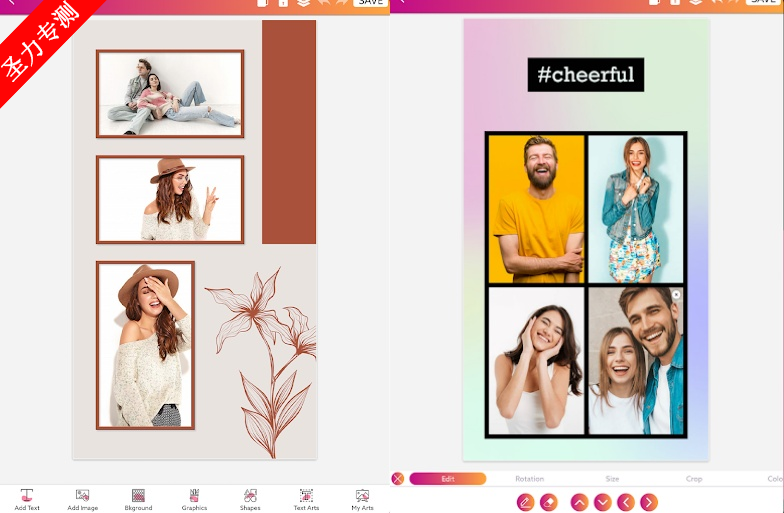
Task: Open the Add Image tool
Action: click(x=82, y=500)
